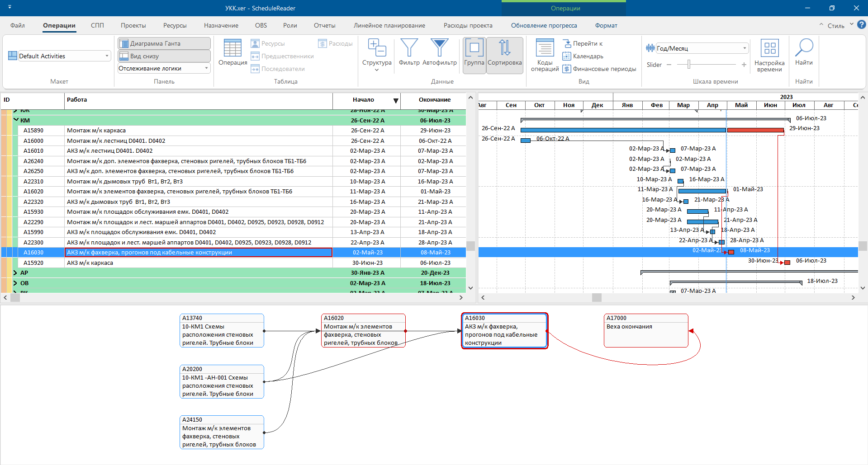Viewport: 868px width, 465px height.
Task: Collapse the ribbon with the chevron
Action: point(821,25)
